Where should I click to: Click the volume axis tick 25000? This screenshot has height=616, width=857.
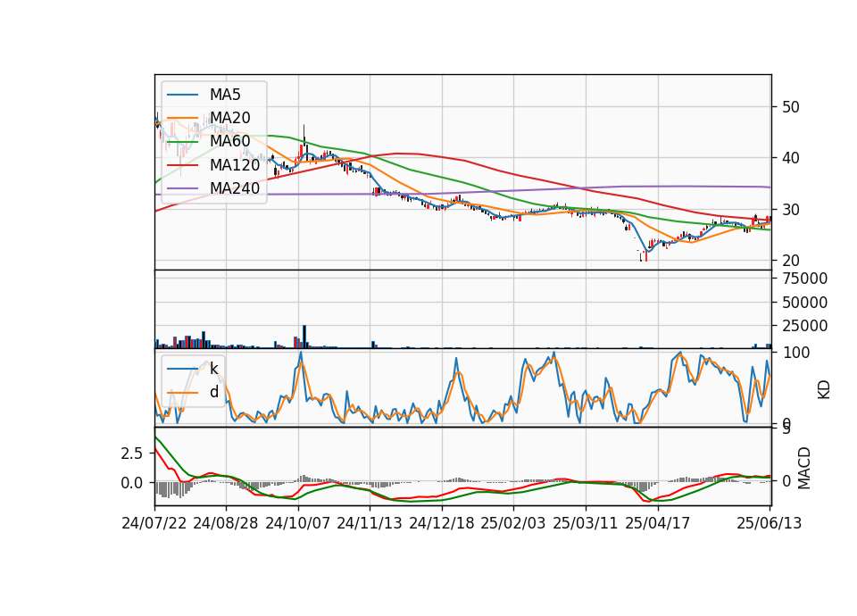coord(804,326)
